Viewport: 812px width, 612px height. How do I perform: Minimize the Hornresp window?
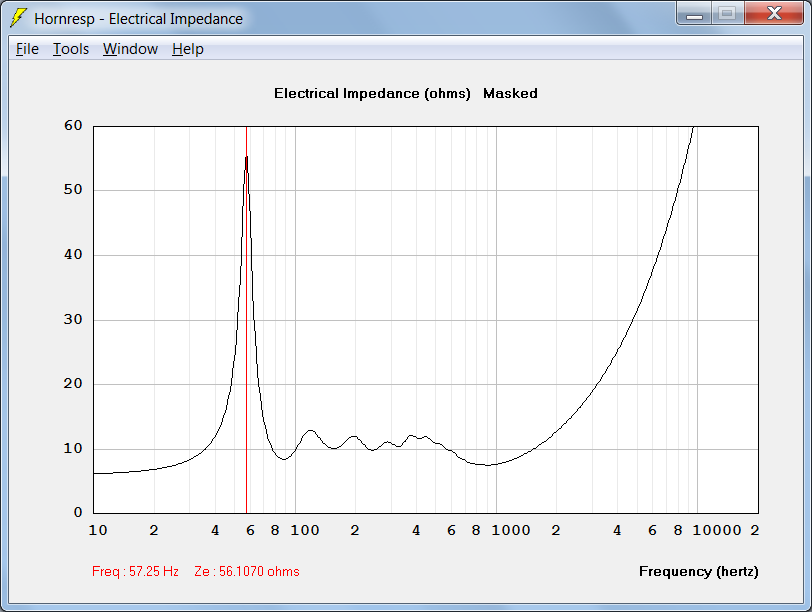pyautogui.click(x=694, y=14)
